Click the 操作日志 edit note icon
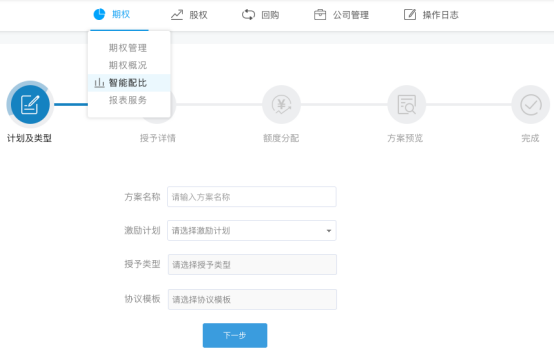Image resolution: width=554 pixels, height=361 pixels. pyautogui.click(x=410, y=15)
